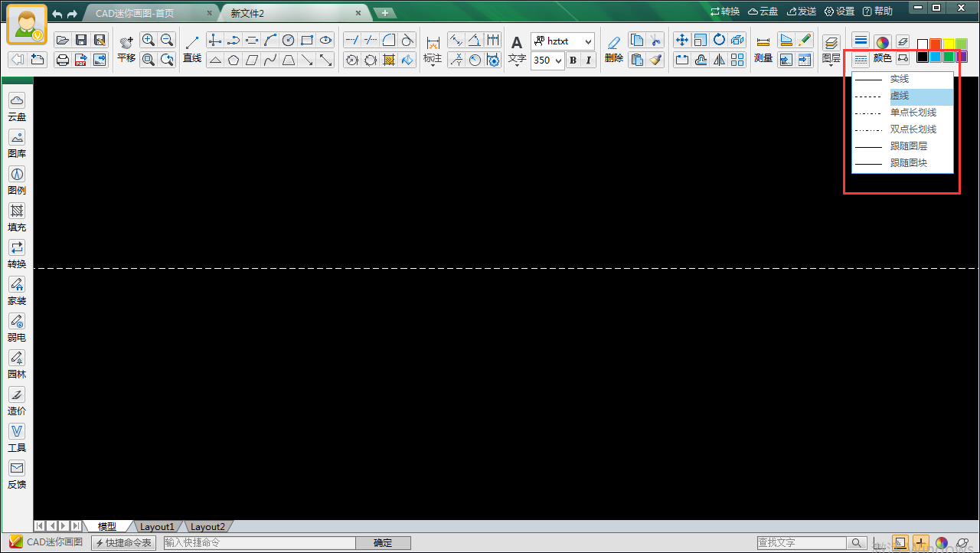Click the rotate tool icon
Screen dimensions: 980x553
tap(719, 40)
